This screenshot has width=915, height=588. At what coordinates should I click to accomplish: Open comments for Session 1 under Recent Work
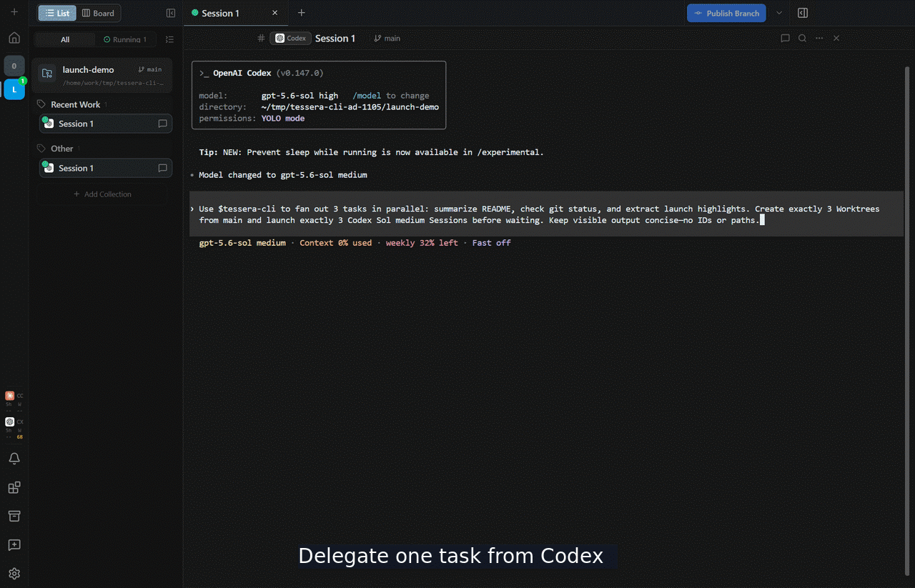(x=162, y=124)
